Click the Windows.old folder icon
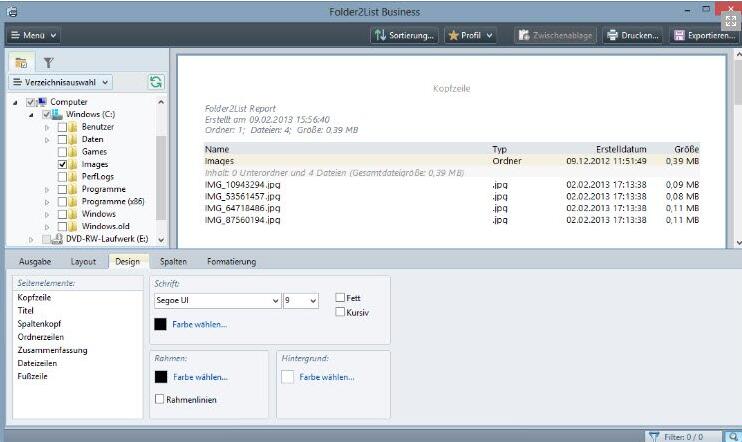742x442 pixels. (x=73, y=226)
